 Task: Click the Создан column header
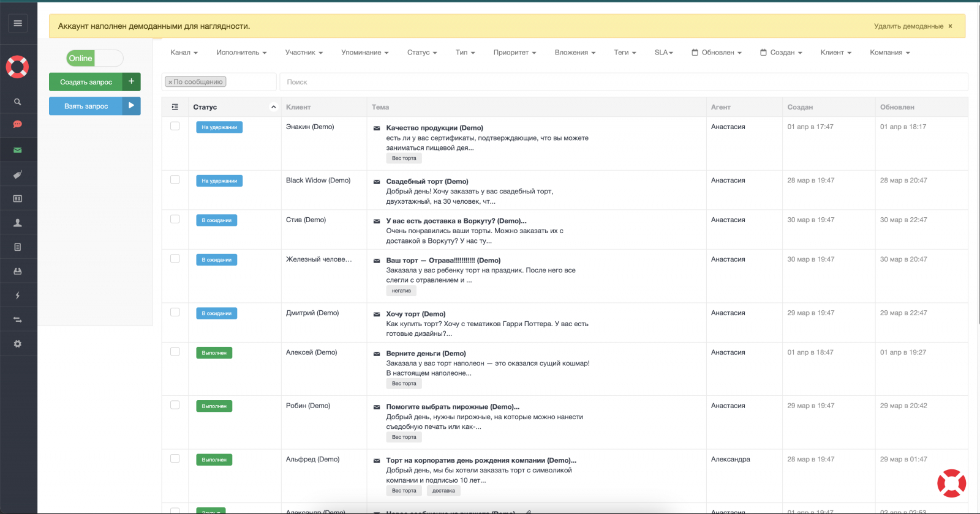coord(800,107)
